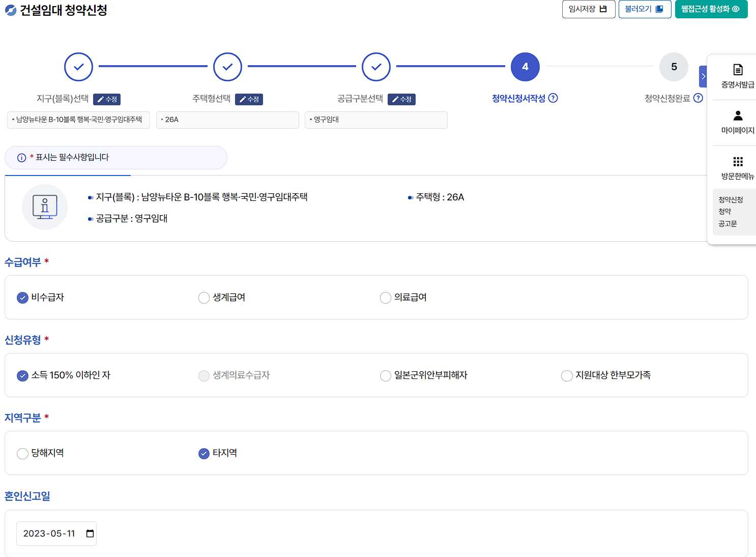Click the 혼인신고일 date input field
Viewport: 756px width, 557px height.
pyautogui.click(x=56, y=534)
